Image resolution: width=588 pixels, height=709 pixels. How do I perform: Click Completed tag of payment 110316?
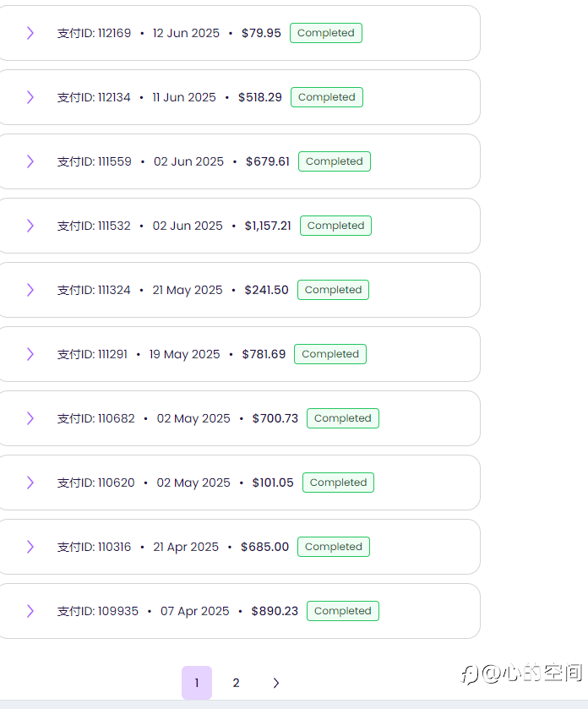point(334,547)
